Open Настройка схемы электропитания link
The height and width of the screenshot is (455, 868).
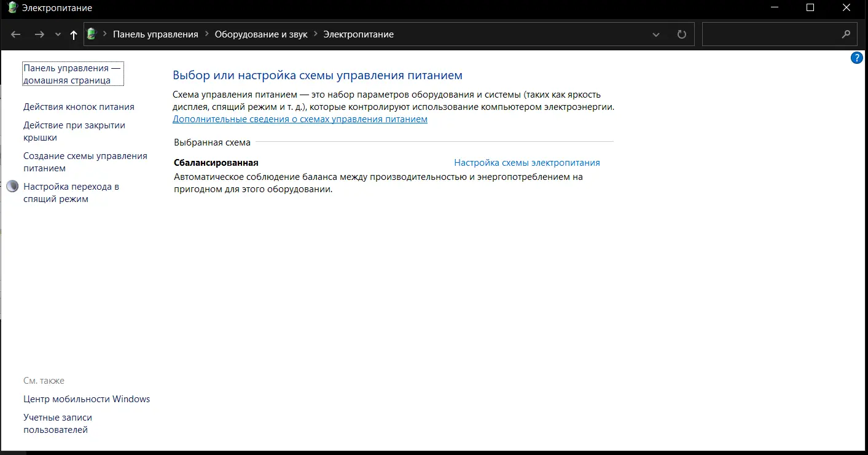[527, 163]
